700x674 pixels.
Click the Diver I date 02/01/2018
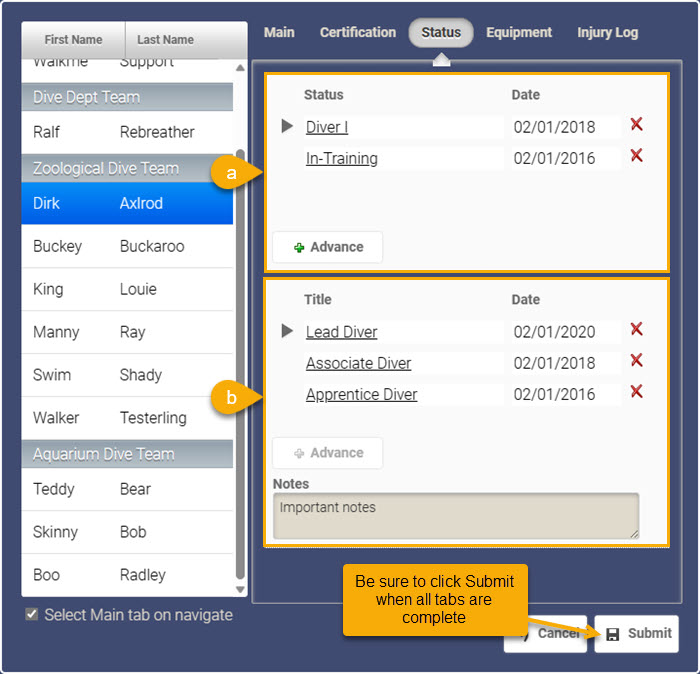[566, 127]
